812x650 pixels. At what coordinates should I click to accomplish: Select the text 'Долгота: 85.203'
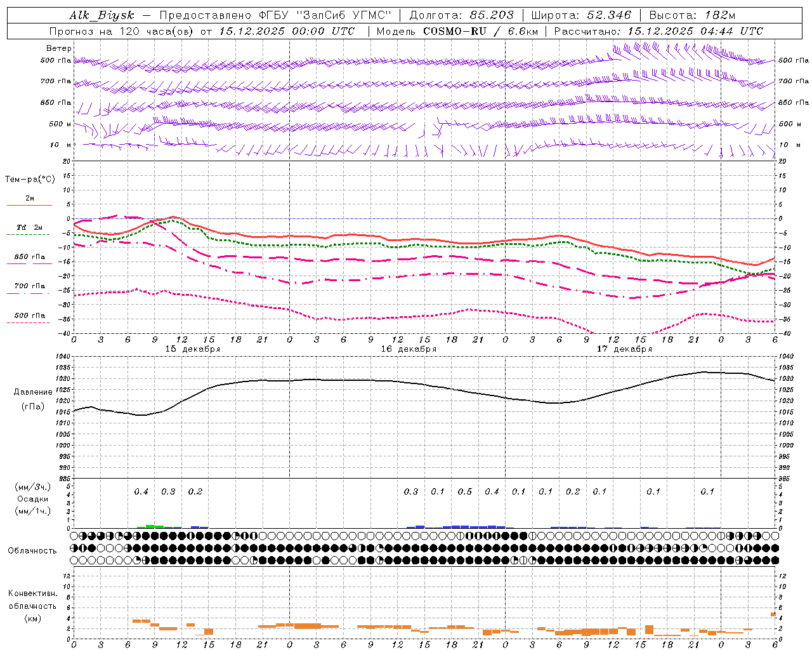tap(462, 15)
